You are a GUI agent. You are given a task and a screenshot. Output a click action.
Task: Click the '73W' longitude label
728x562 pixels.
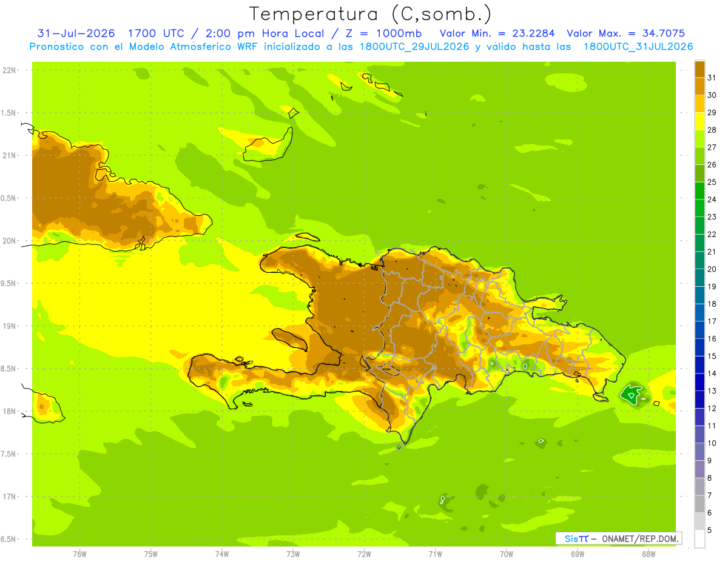(293, 554)
